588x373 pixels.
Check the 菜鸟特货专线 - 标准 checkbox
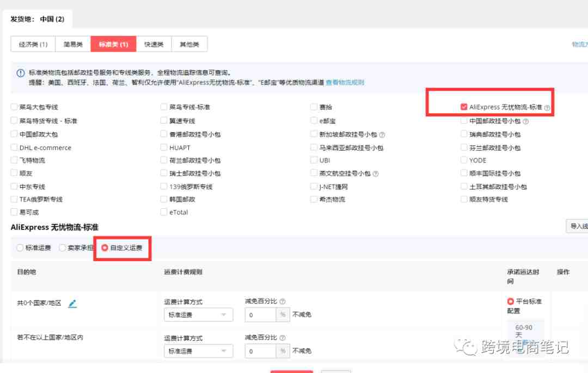click(x=14, y=121)
